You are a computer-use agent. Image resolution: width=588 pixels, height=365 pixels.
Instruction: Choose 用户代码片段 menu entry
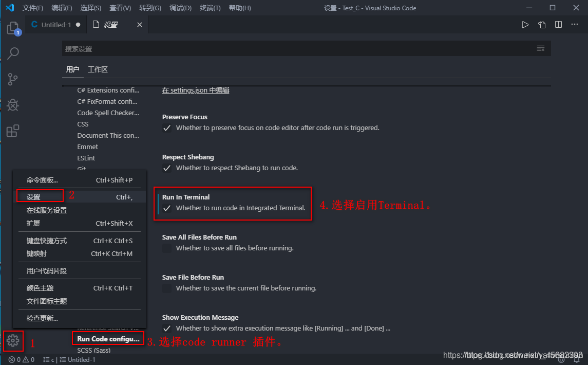click(x=80, y=271)
